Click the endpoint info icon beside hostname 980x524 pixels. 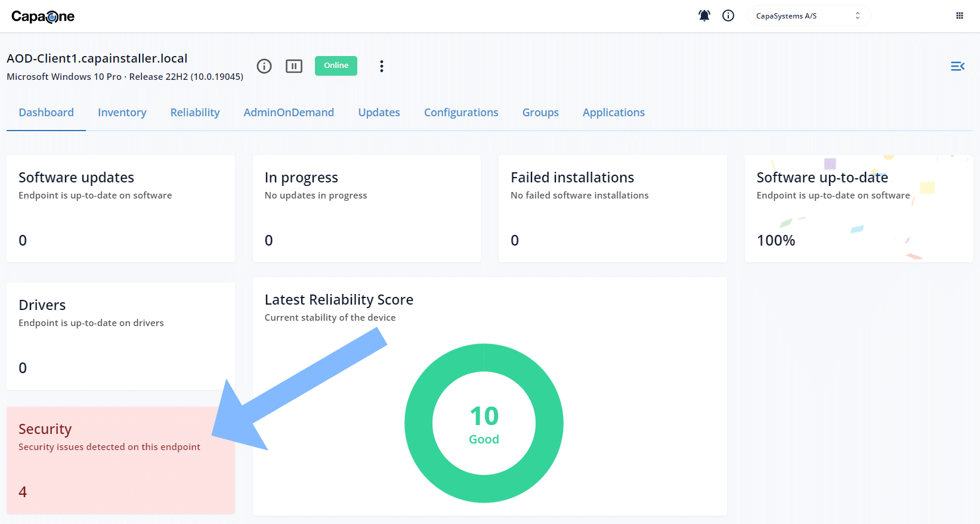(264, 66)
